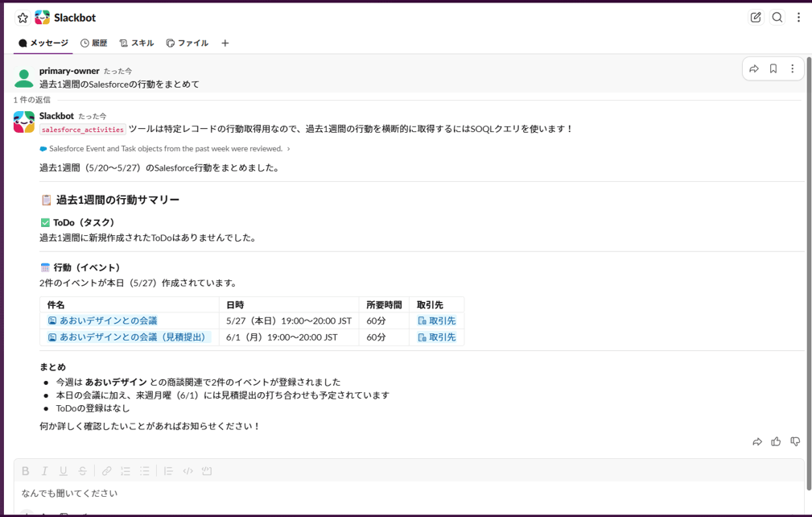Open message actions more menu

[x=793, y=68]
